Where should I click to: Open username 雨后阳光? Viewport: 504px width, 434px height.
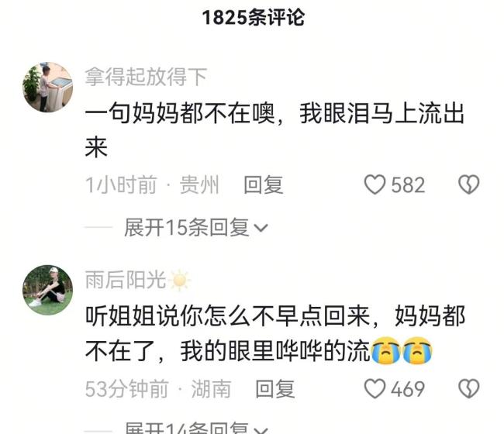pyautogui.click(x=126, y=280)
